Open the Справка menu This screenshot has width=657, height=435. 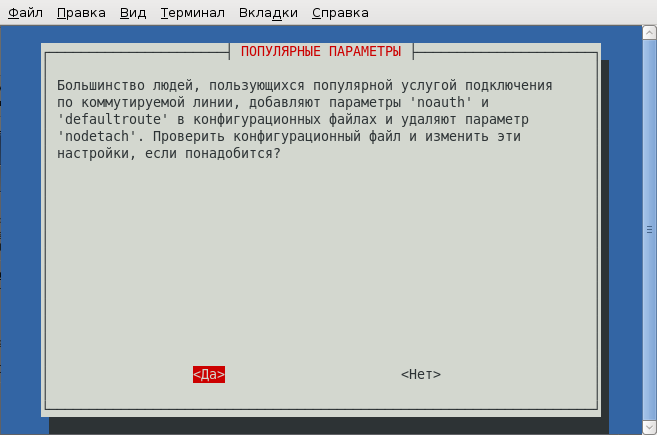(x=340, y=13)
